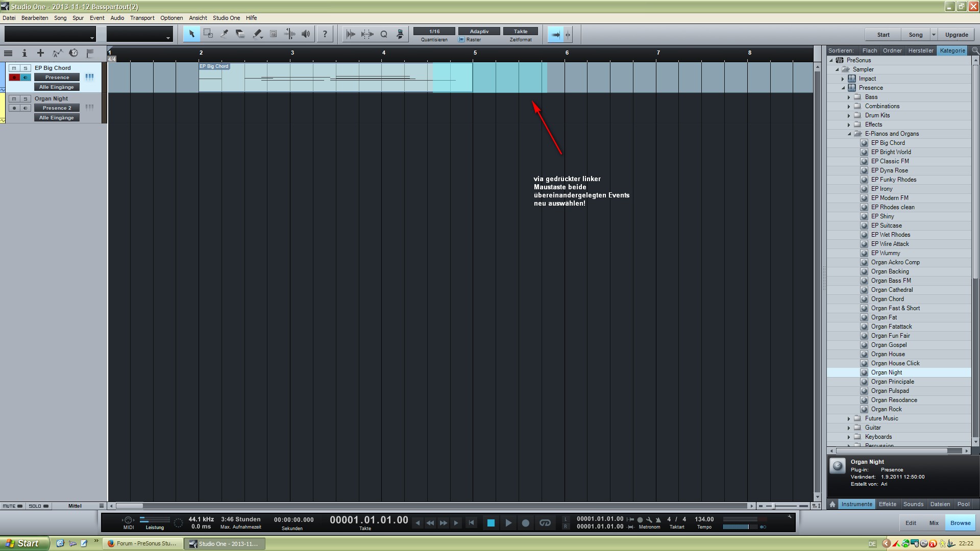Solo the EP Big Chord track
The image size is (980, 551).
coord(25,68)
